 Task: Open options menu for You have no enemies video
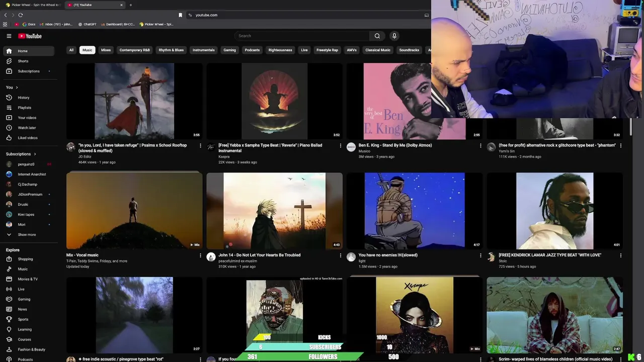coord(480,255)
